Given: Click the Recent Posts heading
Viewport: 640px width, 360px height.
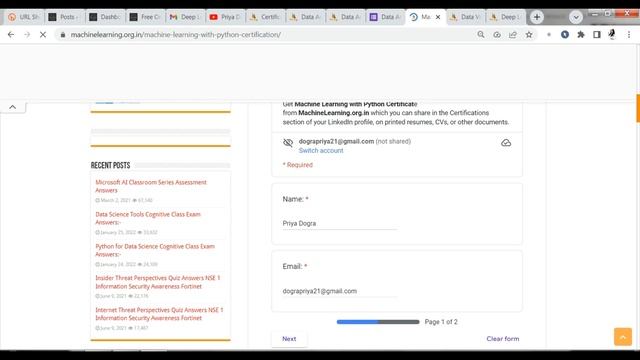Looking at the screenshot, I should click(110, 165).
